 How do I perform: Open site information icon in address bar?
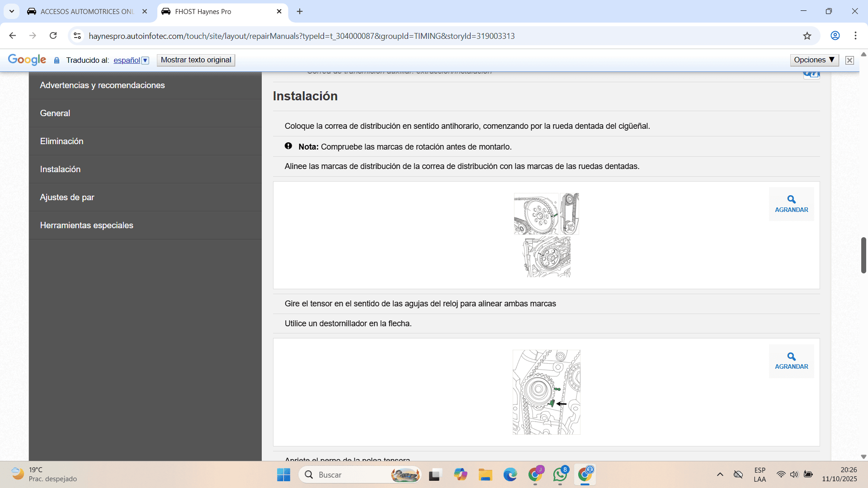[x=77, y=36]
